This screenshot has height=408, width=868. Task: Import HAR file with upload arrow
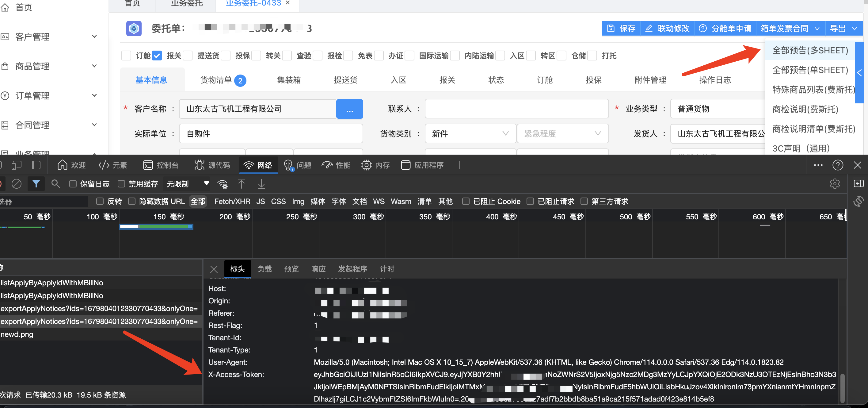coord(241,184)
